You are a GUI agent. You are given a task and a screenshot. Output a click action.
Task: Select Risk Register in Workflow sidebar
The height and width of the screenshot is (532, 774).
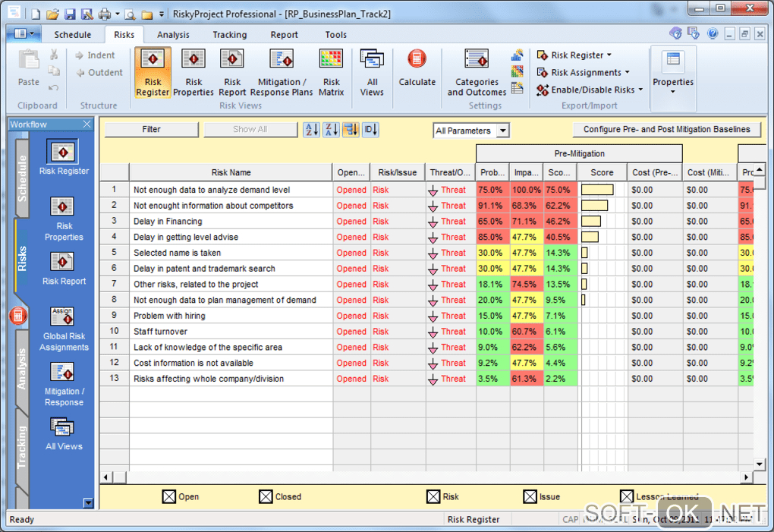click(64, 158)
